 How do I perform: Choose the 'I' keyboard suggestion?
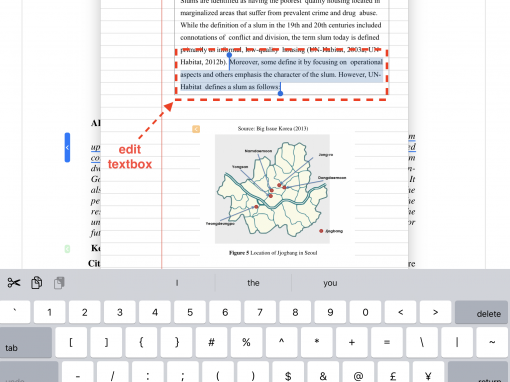point(177,283)
